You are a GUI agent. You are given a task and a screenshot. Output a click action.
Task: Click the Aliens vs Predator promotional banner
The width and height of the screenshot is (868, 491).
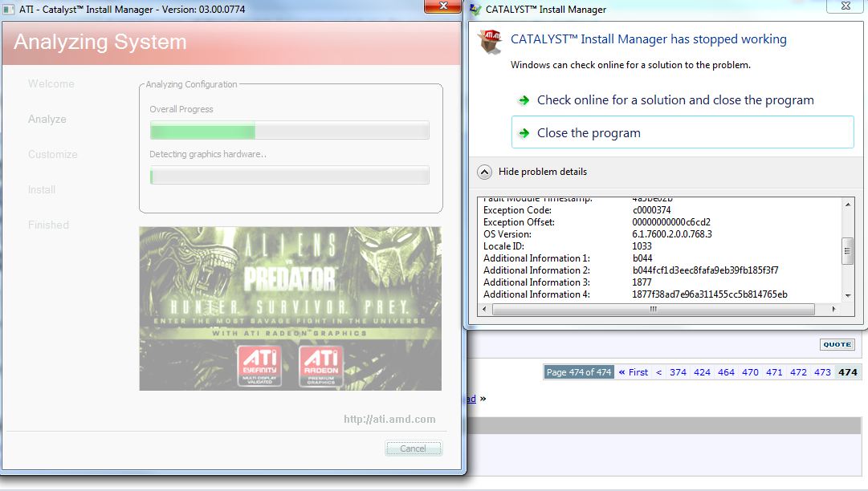(290, 309)
